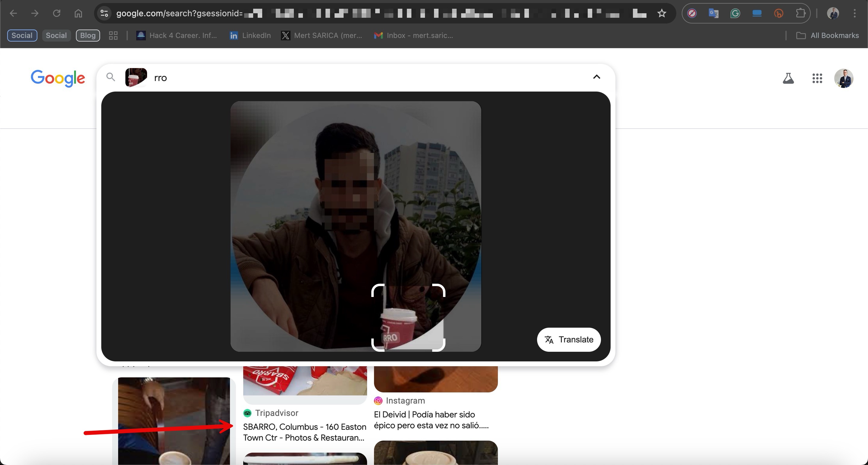The width and height of the screenshot is (868, 465).
Task: Click the query image thumbnail in the search bar
Action: [136, 77]
